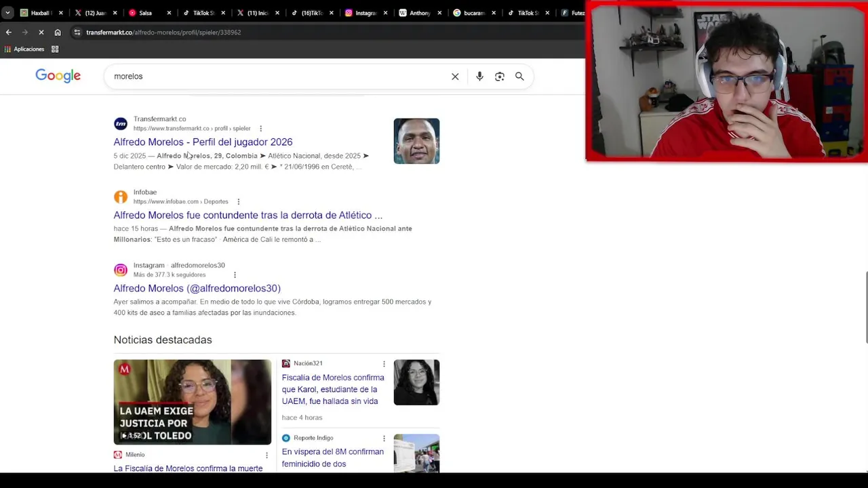Click the Google logo
The height and width of the screenshot is (488, 868).
point(58,76)
